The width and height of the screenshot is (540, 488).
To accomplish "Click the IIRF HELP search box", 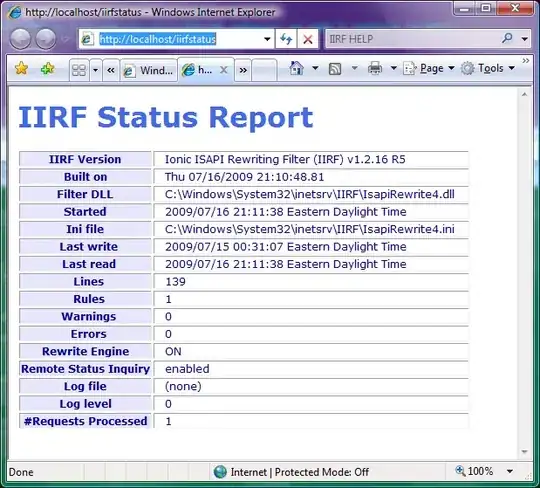I will [x=413, y=39].
